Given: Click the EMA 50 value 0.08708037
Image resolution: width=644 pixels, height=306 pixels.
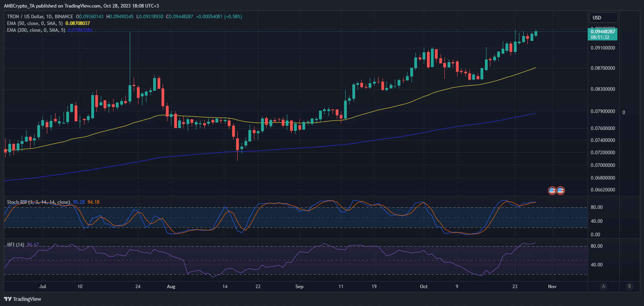Looking at the screenshot, I should tap(78, 23).
